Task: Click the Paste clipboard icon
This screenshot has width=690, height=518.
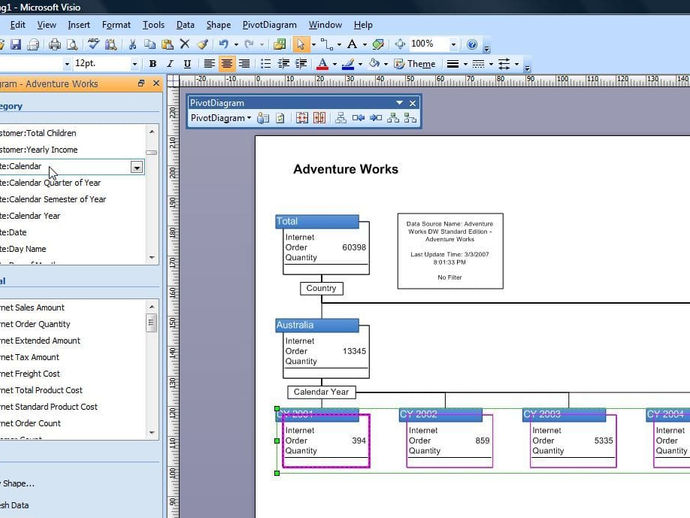Action: coord(167,44)
